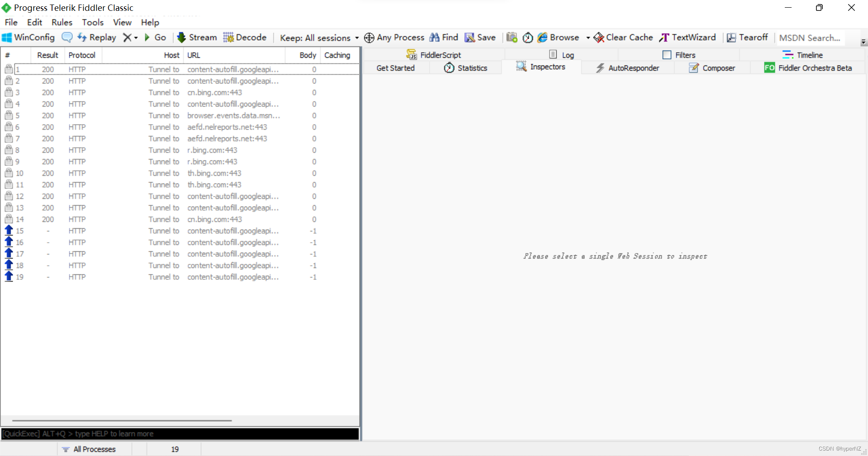Viewport: 868px width, 456px height.
Task: Save sessions with the Save icon
Action: click(x=480, y=38)
